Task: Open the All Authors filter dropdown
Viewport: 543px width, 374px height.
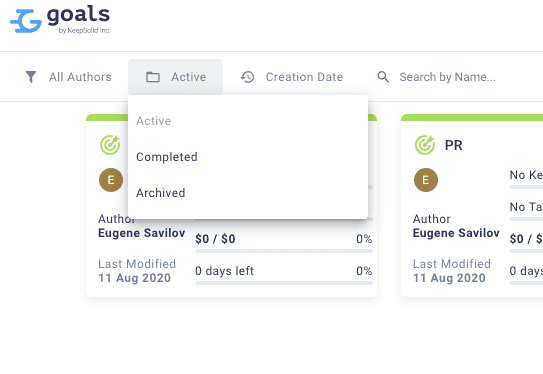Action: click(69, 77)
